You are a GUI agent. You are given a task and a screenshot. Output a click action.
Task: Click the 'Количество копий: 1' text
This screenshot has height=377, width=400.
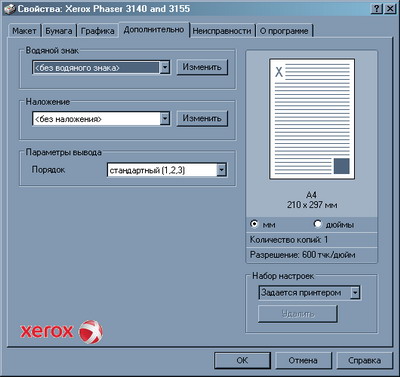[289, 240]
